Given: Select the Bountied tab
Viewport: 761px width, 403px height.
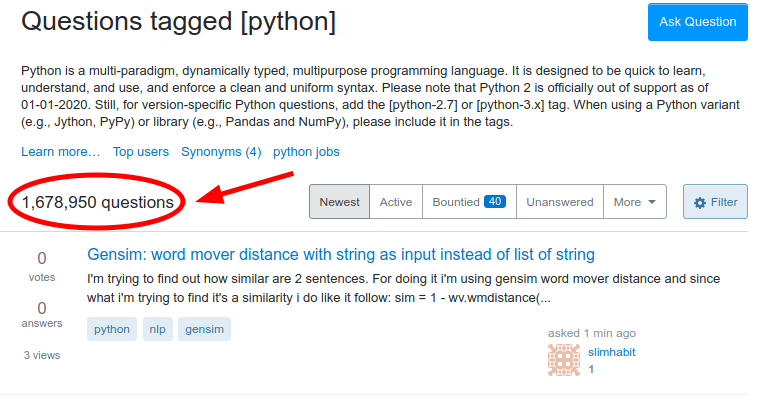Looking at the screenshot, I should pos(469,202).
